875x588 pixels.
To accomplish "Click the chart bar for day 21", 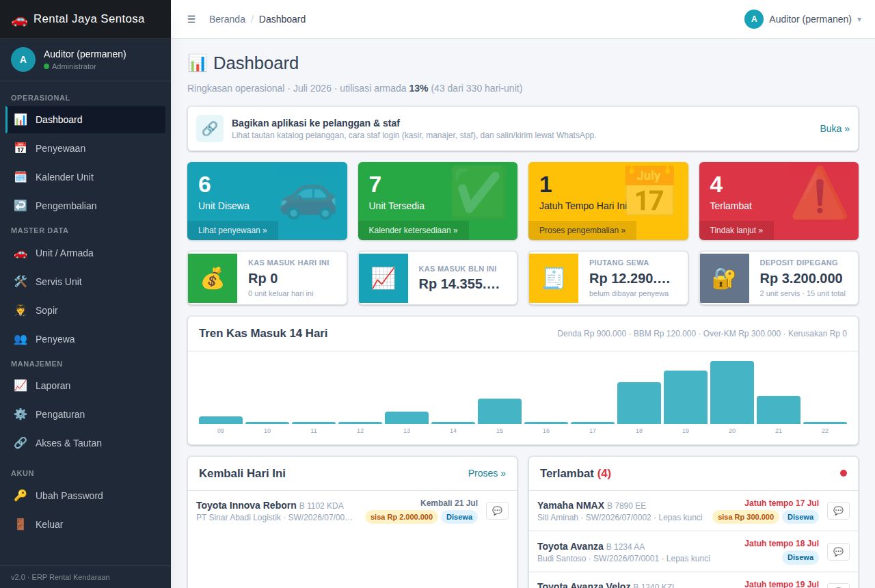I will click(779, 410).
